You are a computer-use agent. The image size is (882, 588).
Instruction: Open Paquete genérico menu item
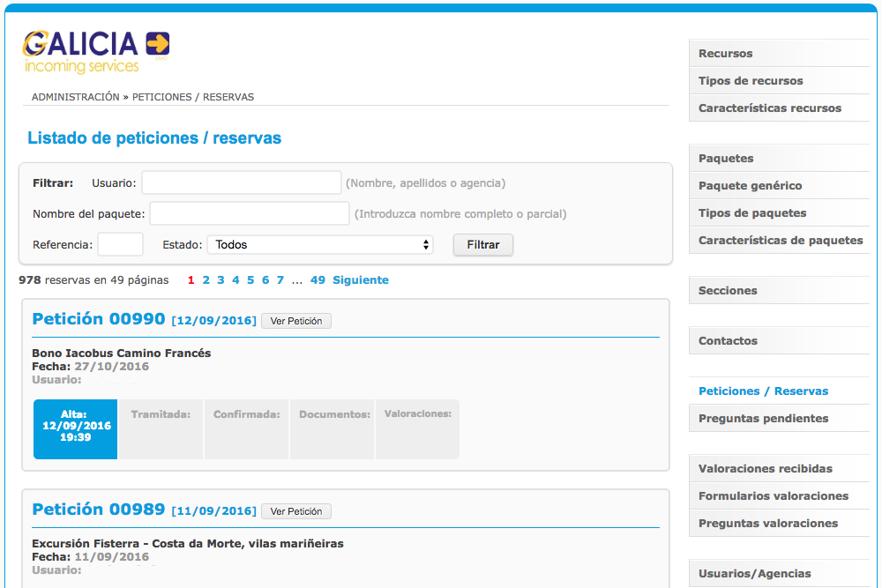pyautogui.click(x=779, y=185)
